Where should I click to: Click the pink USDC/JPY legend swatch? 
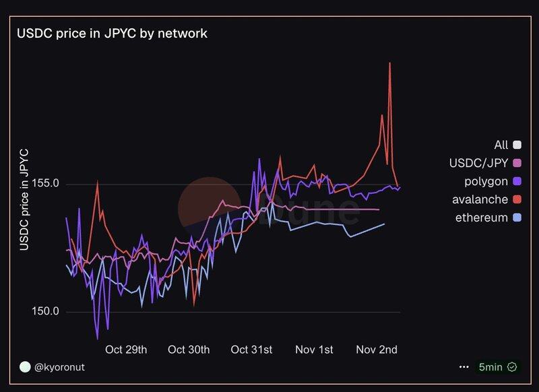(517, 163)
